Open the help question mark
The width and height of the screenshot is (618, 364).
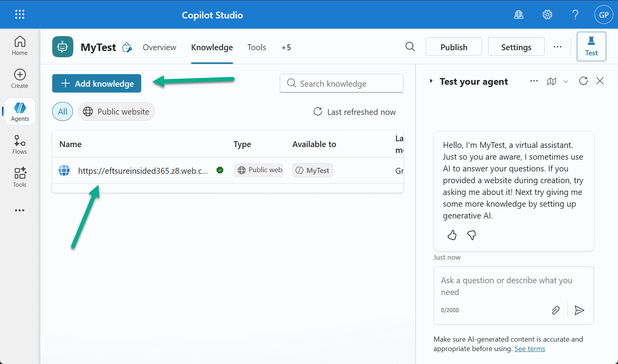click(x=575, y=15)
